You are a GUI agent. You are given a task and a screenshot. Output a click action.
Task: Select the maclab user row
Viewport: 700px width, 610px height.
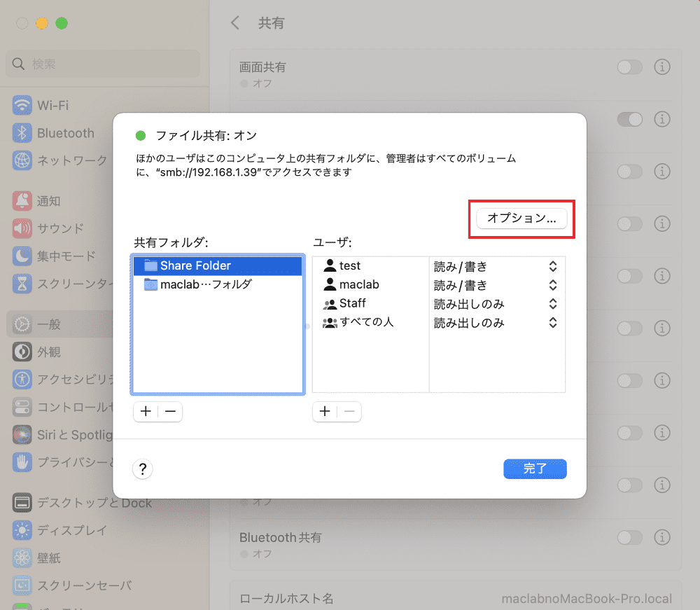(x=371, y=284)
